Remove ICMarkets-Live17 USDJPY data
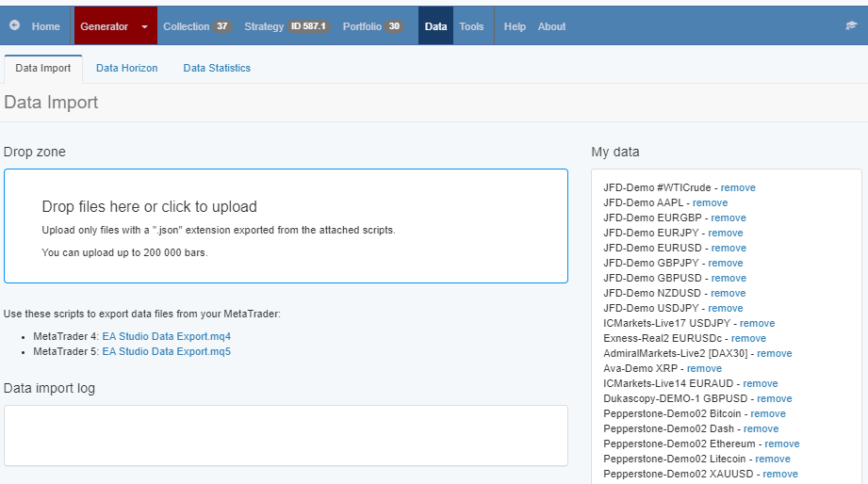Screen dimensions: 868x484 (x=757, y=323)
